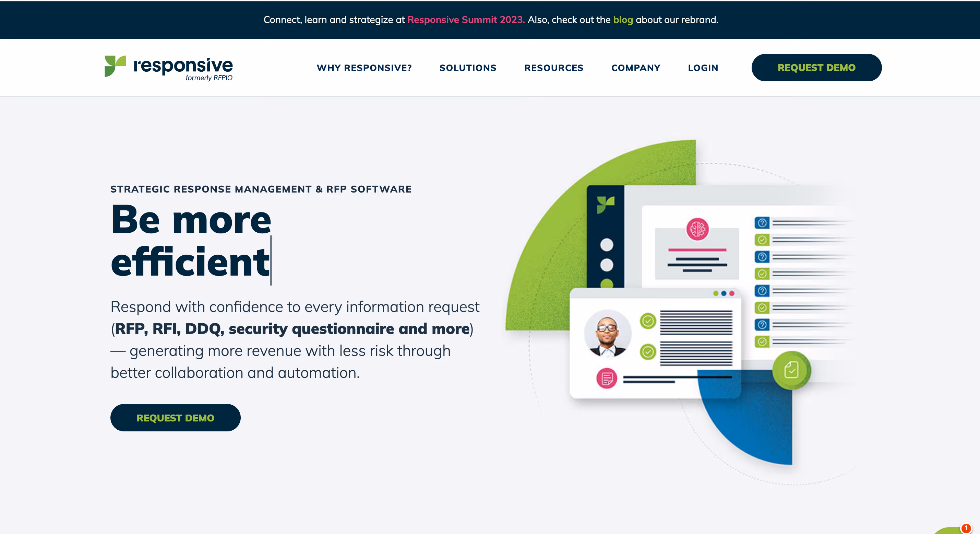Click the Responsive logo in header
This screenshot has width=980, height=534.
(168, 68)
